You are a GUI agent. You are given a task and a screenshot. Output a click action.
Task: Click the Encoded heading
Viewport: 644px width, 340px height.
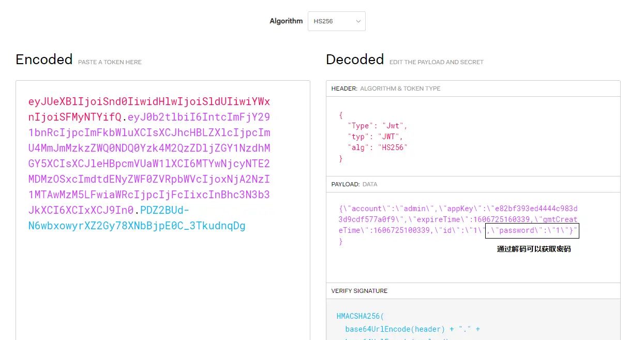tap(44, 60)
